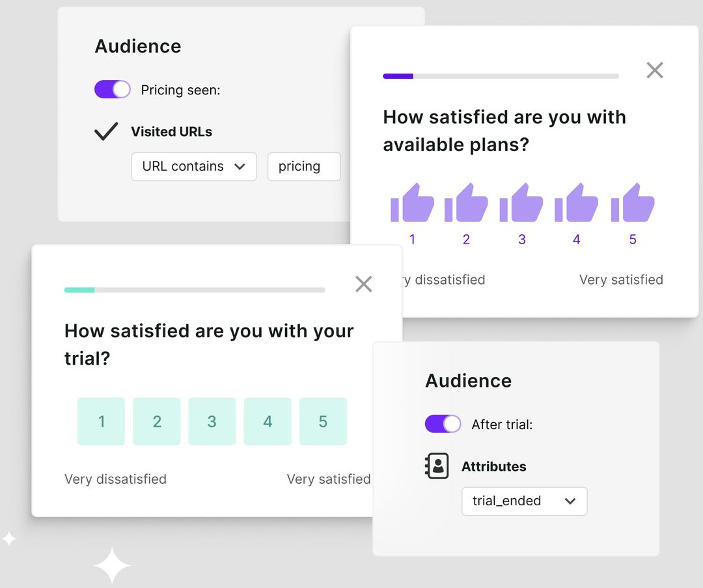Viewport: 703px width, 588px height.
Task: Select rating 3 in the trial survey
Action: pos(212,421)
